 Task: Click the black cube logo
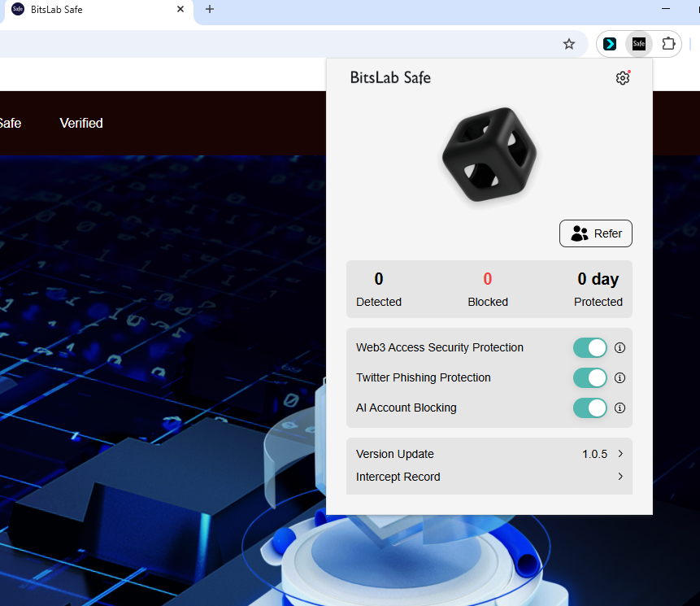489,155
